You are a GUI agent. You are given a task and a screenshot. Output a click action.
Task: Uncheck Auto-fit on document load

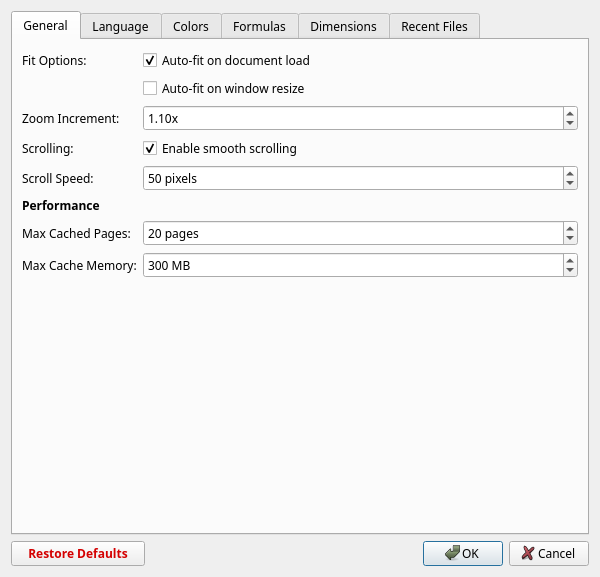click(150, 61)
